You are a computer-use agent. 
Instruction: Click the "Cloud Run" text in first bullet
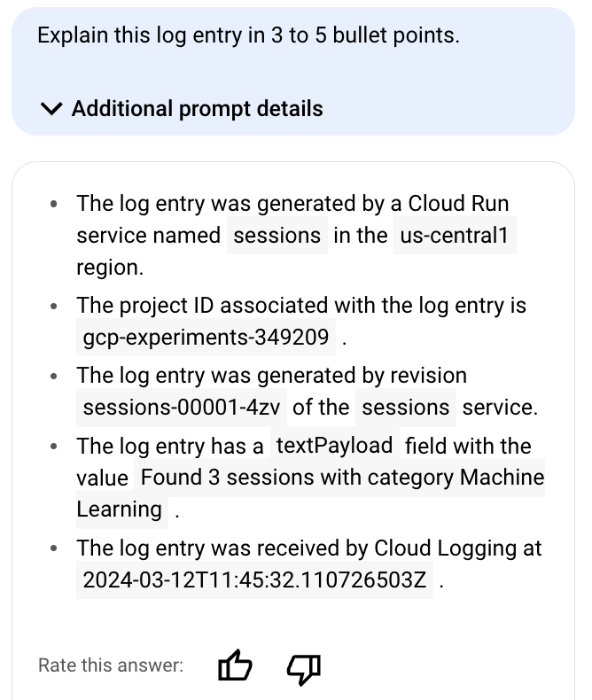[x=458, y=204]
